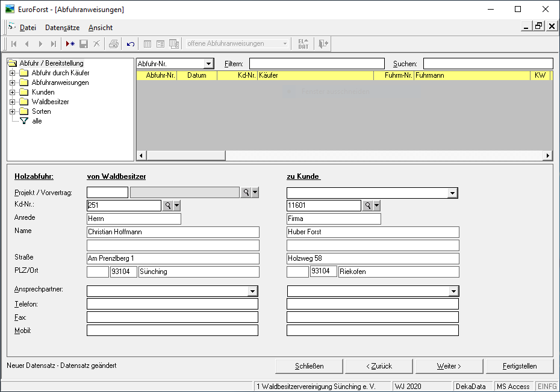
Task: Click the Waldbesitzer Kd-Nr. field showing 251
Action: point(124,206)
